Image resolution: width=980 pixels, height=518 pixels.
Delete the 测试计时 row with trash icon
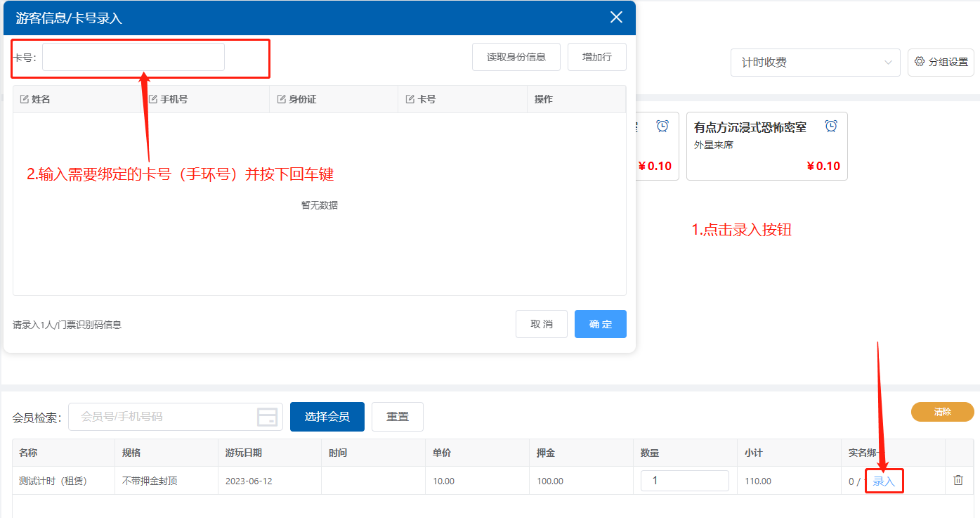(x=958, y=481)
